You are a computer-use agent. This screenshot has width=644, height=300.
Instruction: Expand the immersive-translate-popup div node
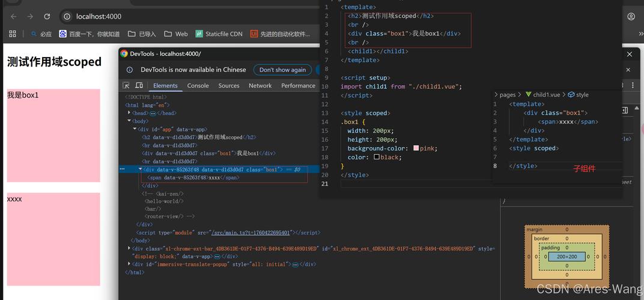(129, 264)
